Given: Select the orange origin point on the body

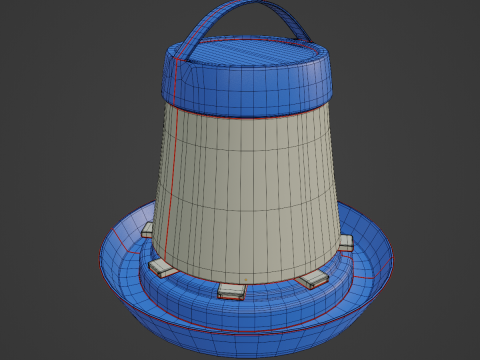Looking at the screenshot, I should coord(246,280).
